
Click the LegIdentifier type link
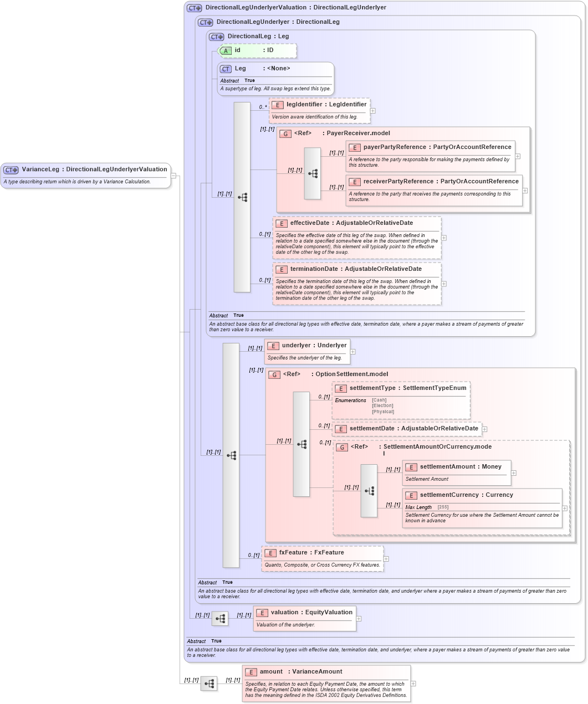click(348, 104)
